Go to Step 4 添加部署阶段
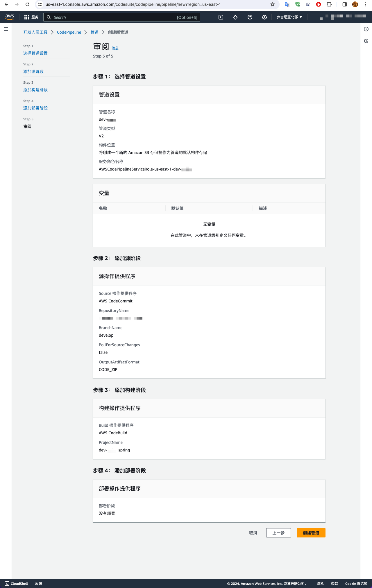The image size is (372, 588). [35, 108]
